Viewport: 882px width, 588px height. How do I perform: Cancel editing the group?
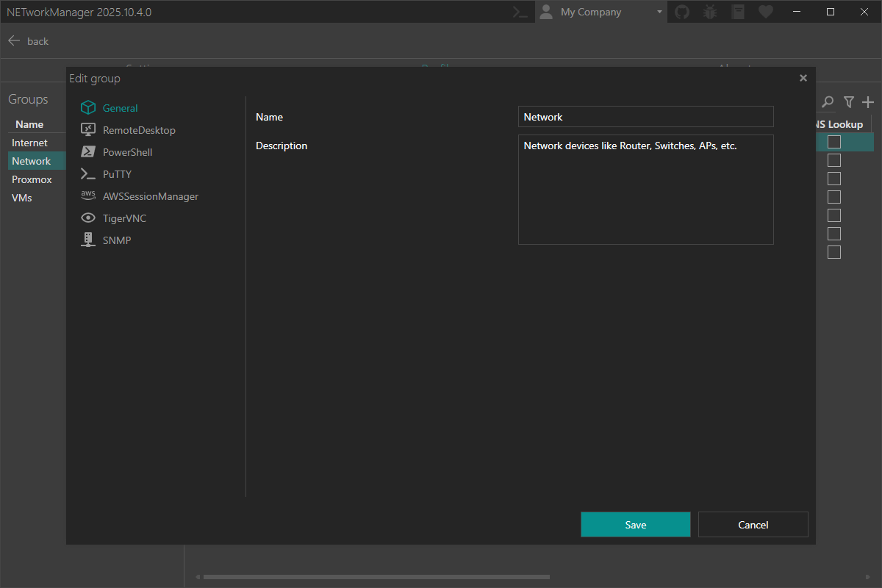tap(753, 524)
